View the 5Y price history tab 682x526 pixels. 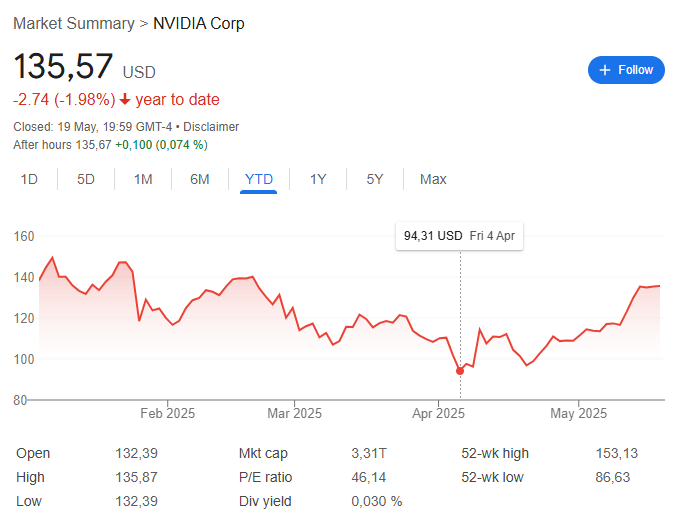point(374,179)
